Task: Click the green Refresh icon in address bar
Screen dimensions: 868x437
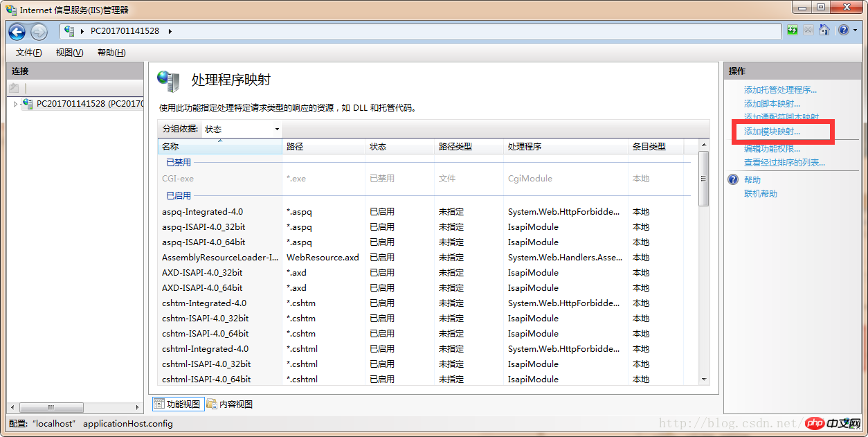Action: click(x=792, y=30)
